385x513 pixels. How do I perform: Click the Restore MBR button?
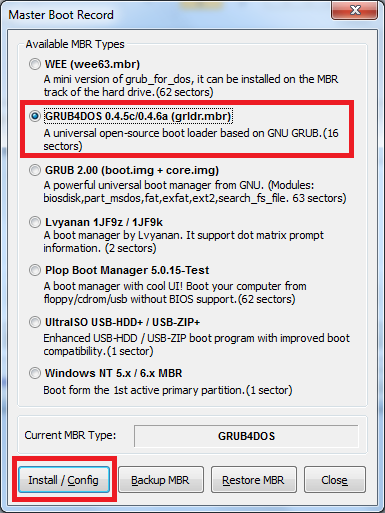(254, 480)
